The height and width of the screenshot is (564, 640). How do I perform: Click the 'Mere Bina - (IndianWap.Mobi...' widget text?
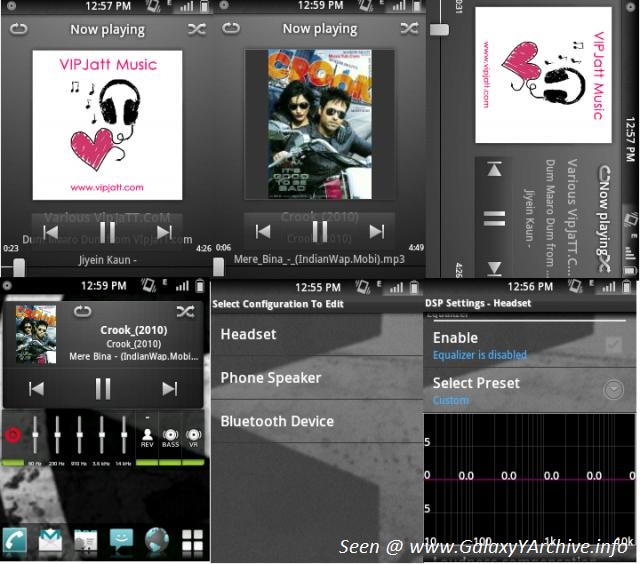[133, 356]
